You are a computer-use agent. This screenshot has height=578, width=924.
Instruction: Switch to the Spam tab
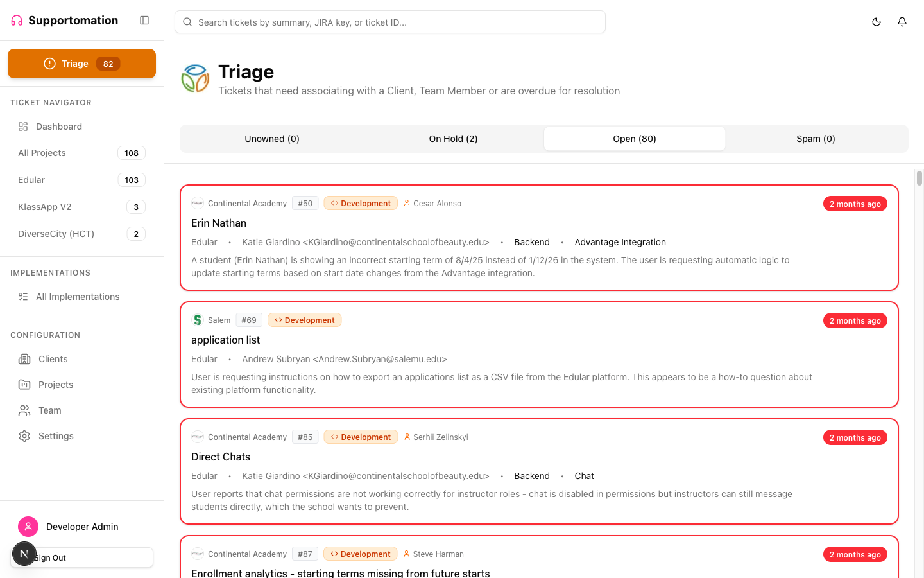point(816,138)
